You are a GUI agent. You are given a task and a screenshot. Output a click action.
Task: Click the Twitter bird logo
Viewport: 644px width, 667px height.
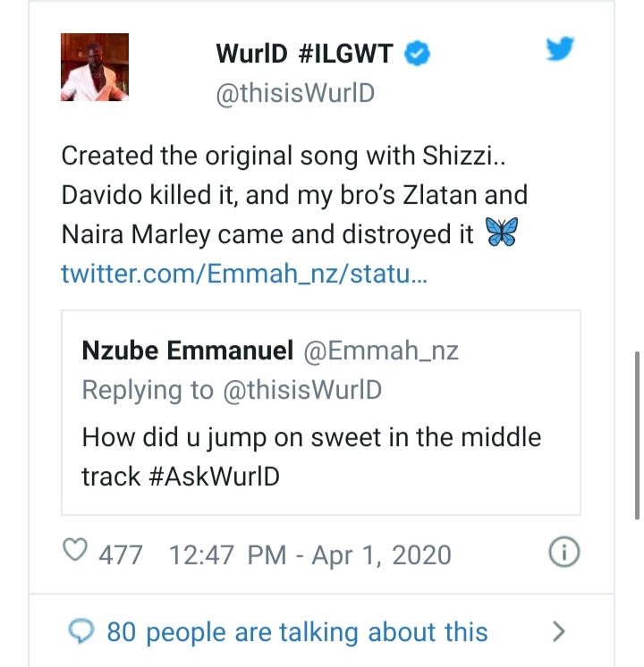(x=561, y=51)
